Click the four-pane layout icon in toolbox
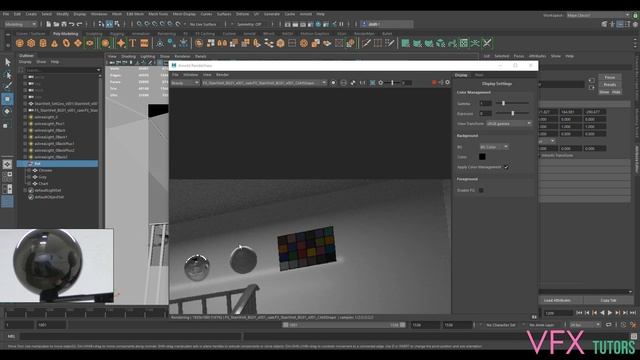Screen dimensions: 640x360 click(7, 177)
